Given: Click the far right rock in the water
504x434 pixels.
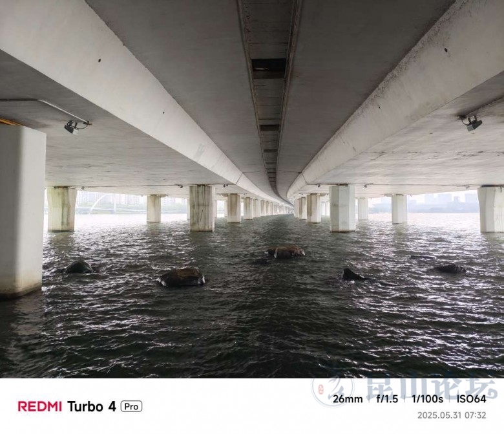Looking at the screenshot, I should (x=450, y=268).
